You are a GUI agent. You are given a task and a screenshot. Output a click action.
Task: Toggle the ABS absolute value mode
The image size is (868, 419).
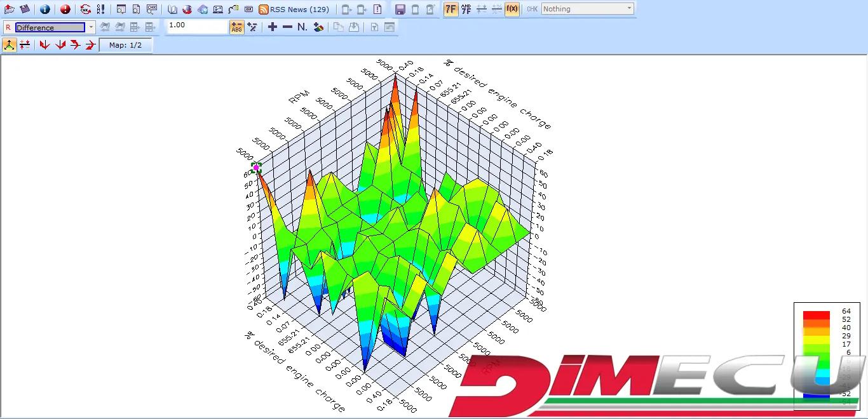(237, 27)
